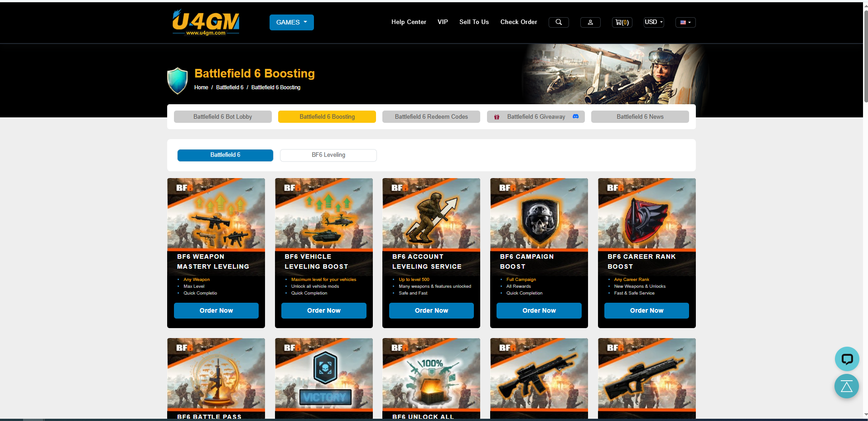Open the USD currency dropdown
Viewport: 868px width, 421px height.
(x=653, y=22)
